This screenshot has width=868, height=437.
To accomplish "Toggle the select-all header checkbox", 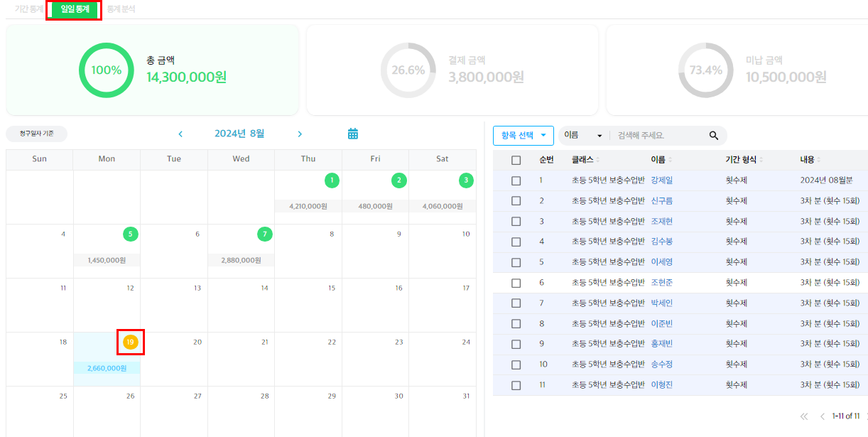I will pos(516,161).
